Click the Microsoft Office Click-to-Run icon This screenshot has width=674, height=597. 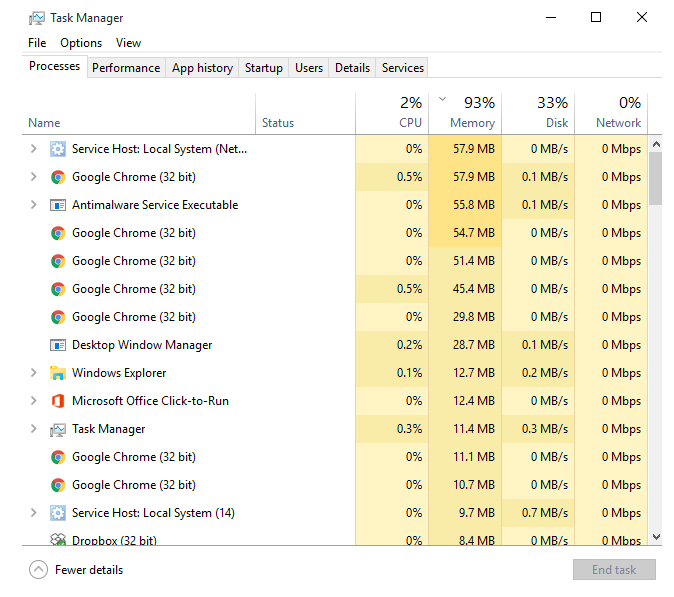click(58, 401)
